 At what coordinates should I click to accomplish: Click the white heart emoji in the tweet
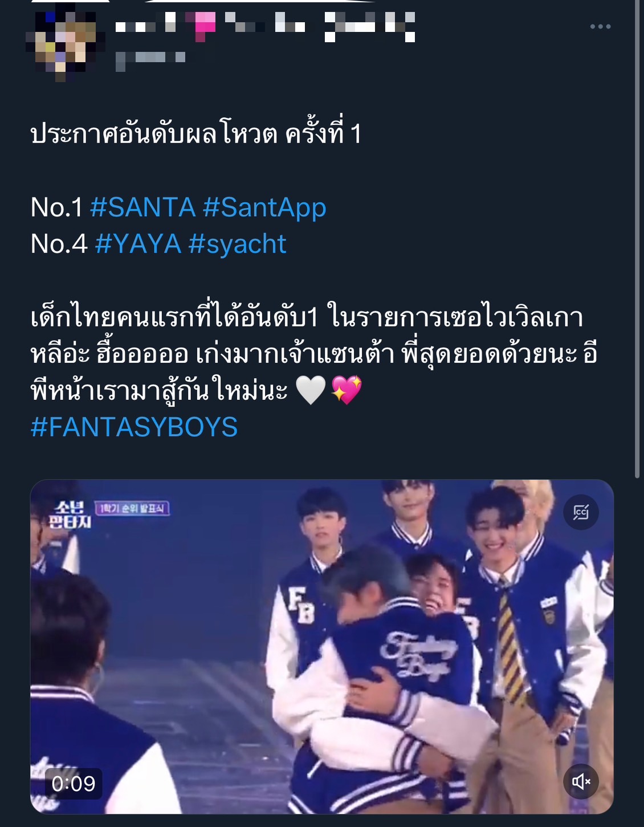click(311, 390)
